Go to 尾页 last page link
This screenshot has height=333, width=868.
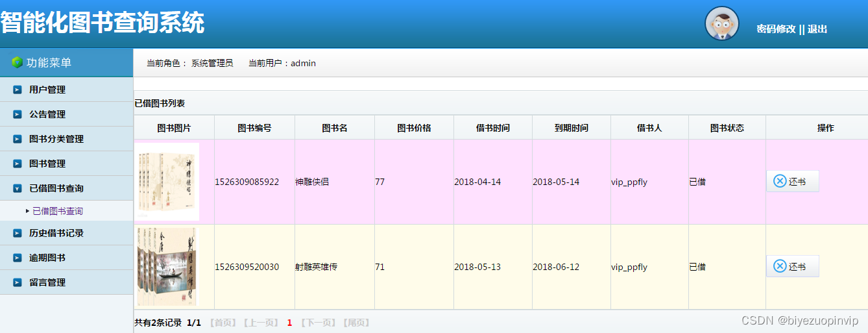pyautogui.click(x=356, y=323)
